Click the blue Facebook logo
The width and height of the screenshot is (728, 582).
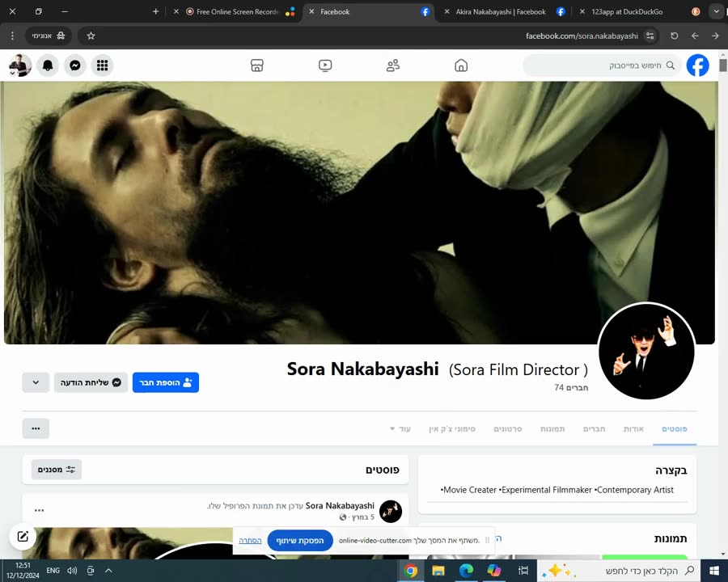[697, 65]
